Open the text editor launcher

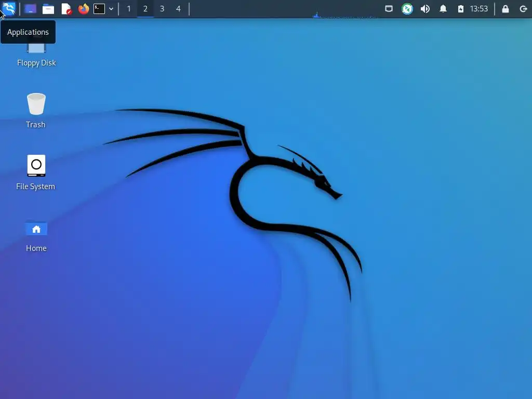(66, 9)
